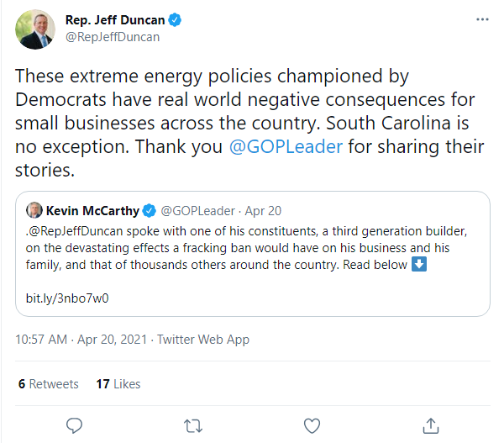Open the quoted tweet's body text
Screen dimensions: 504x443
[252, 247]
